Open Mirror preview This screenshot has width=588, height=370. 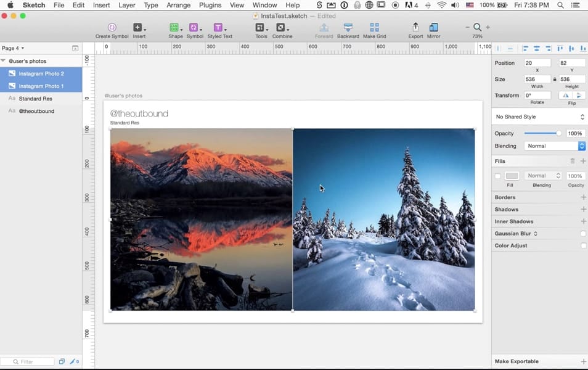tap(433, 28)
